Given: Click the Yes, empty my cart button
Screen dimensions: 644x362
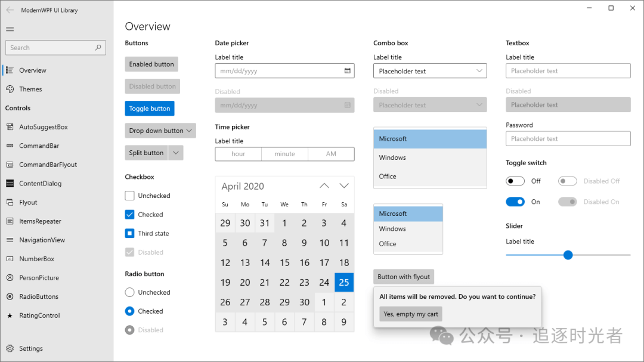Looking at the screenshot, I should tap(410, 314).
